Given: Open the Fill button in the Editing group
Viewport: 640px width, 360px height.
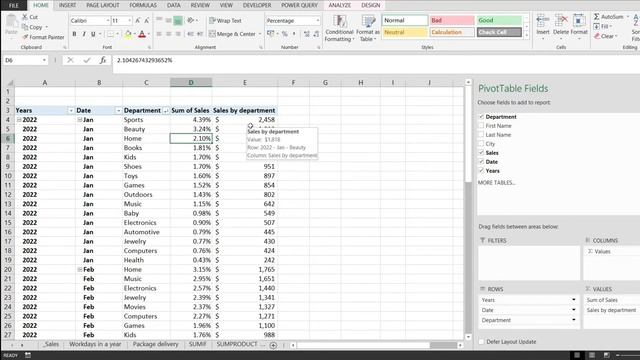Looking at the screenshot, I should 602,26.
